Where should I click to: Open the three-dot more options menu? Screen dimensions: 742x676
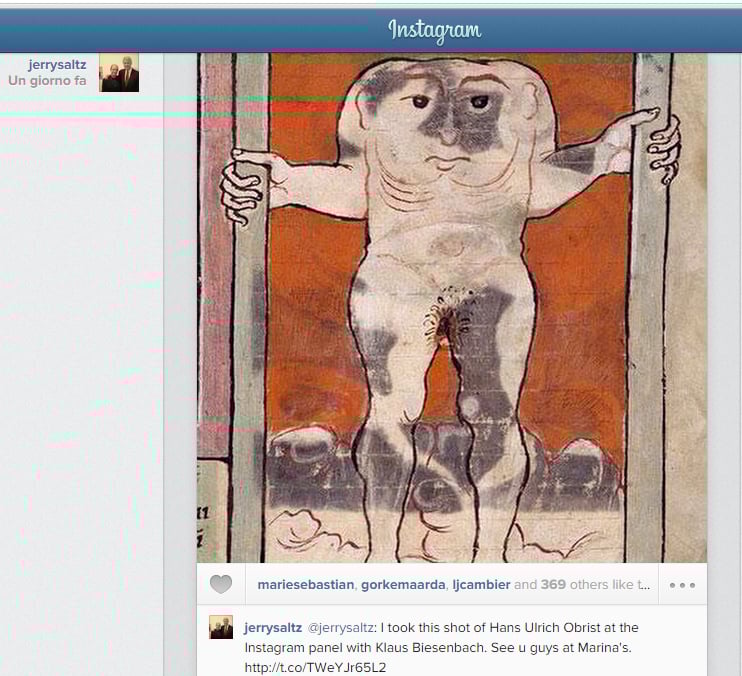tap(682, 585)
